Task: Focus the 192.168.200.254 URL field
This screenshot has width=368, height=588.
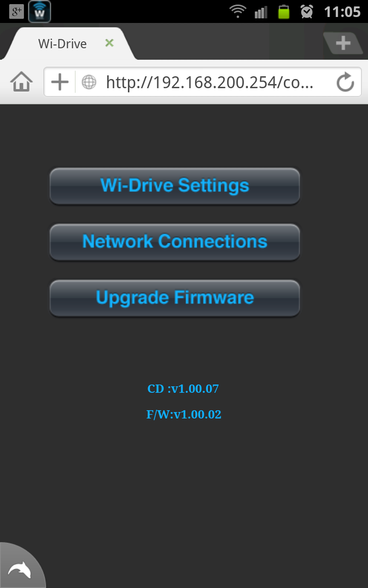Action: coord(210,83)
